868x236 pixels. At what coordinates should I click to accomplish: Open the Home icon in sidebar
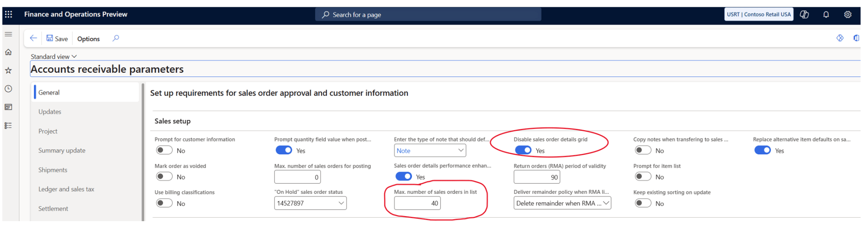click(x=8, y=52)
